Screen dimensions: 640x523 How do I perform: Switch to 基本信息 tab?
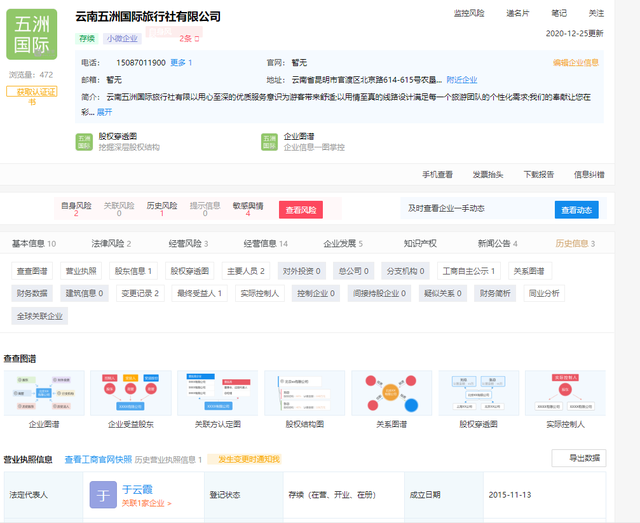click(34, 244)
